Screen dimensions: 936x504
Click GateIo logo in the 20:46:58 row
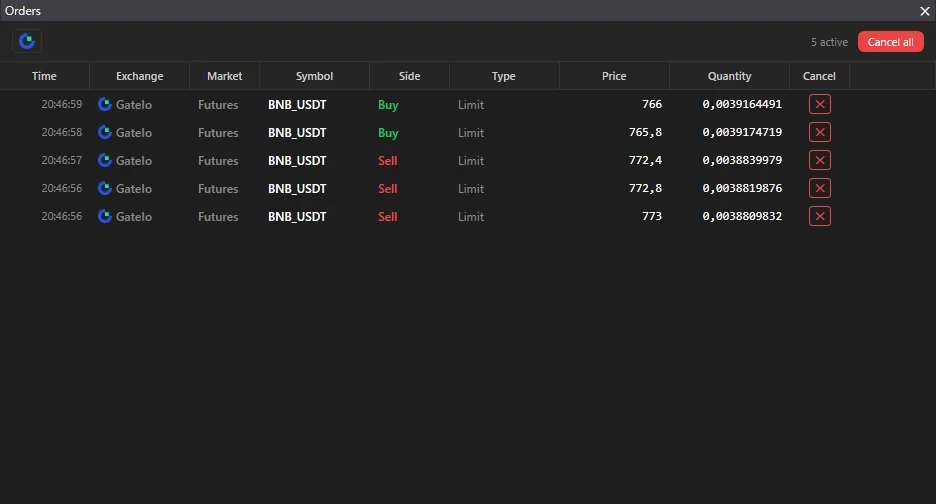(x=105, y=133)
